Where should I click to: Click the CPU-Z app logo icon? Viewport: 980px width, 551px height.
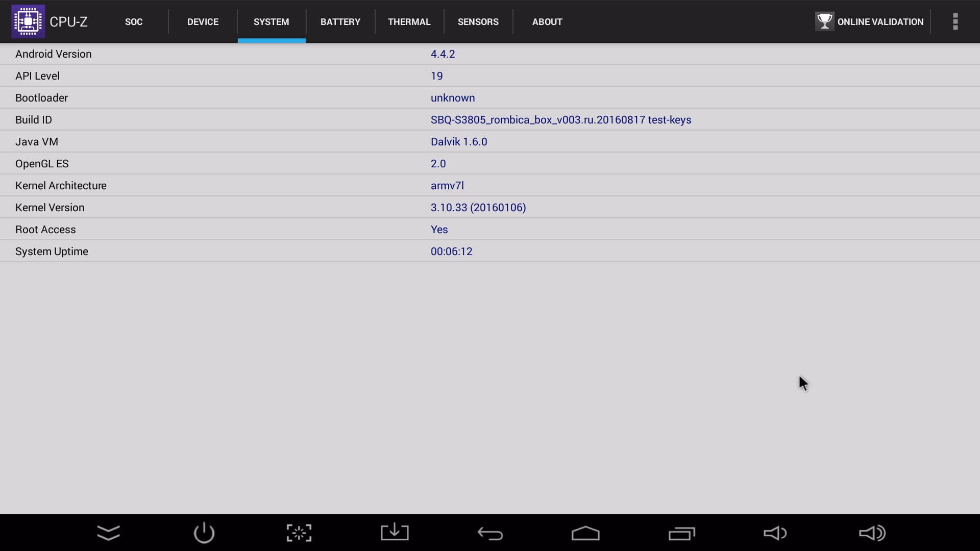pos(28,21)
